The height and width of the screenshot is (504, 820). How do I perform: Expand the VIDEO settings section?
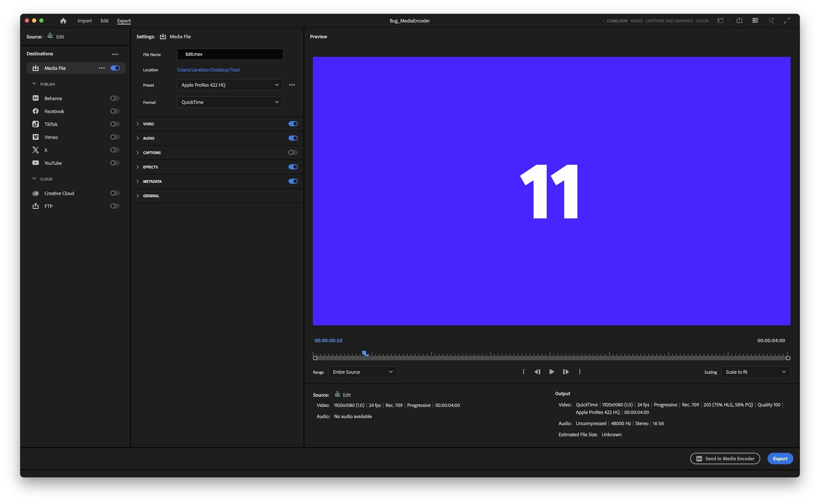point(138,124)
